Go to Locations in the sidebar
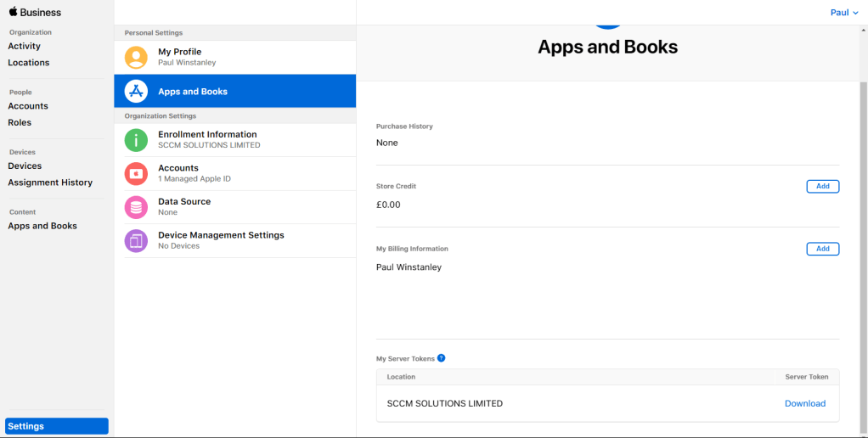This screenshot has height=438, width=868. click(29, 63)
